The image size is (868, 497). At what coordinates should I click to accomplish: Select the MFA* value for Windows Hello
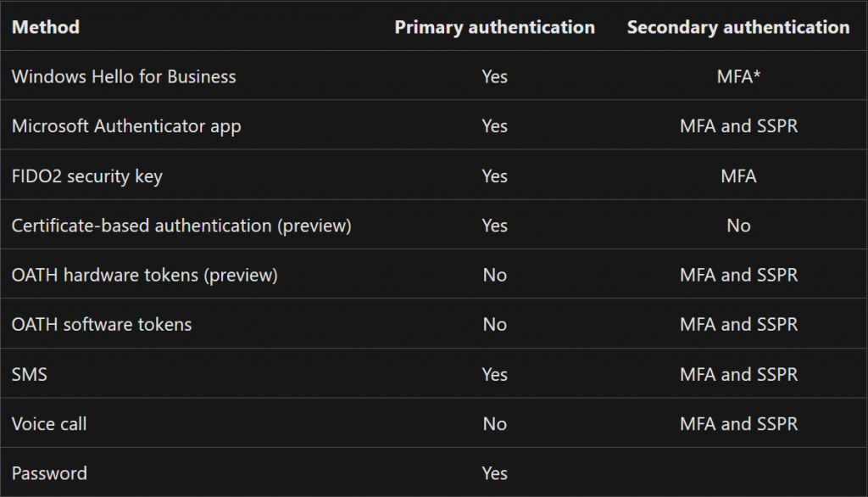tap(738, 76)
